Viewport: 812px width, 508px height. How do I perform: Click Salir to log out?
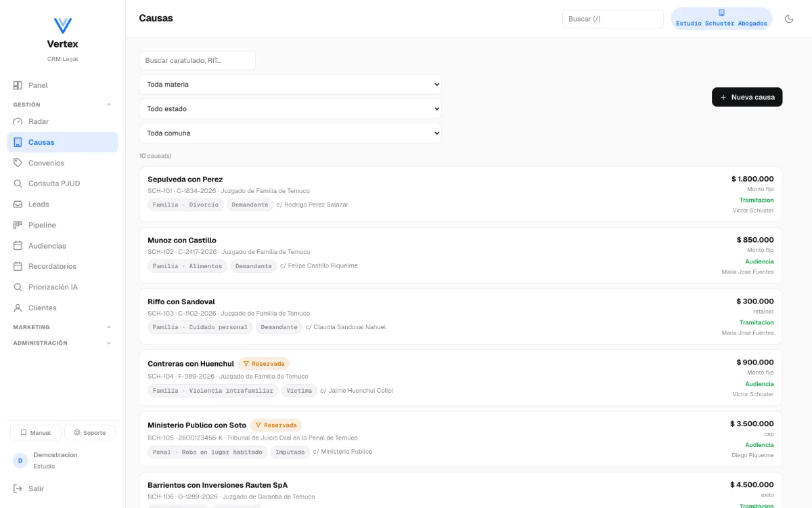coord(62,488)
